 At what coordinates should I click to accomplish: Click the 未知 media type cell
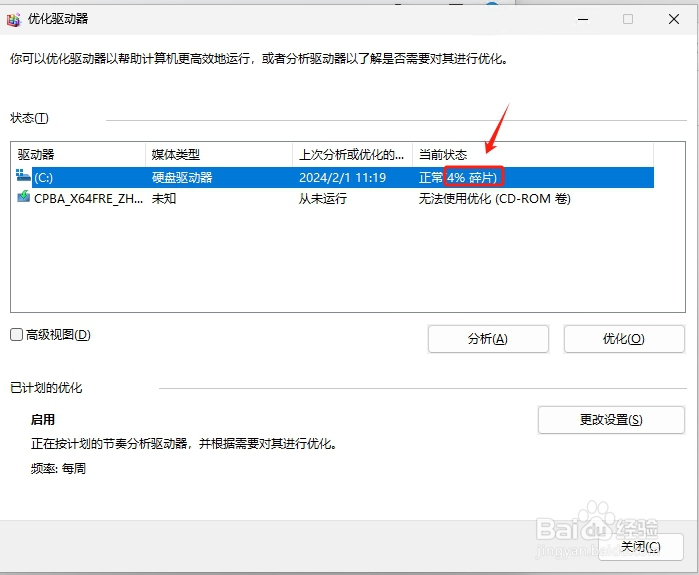[164, 198]
